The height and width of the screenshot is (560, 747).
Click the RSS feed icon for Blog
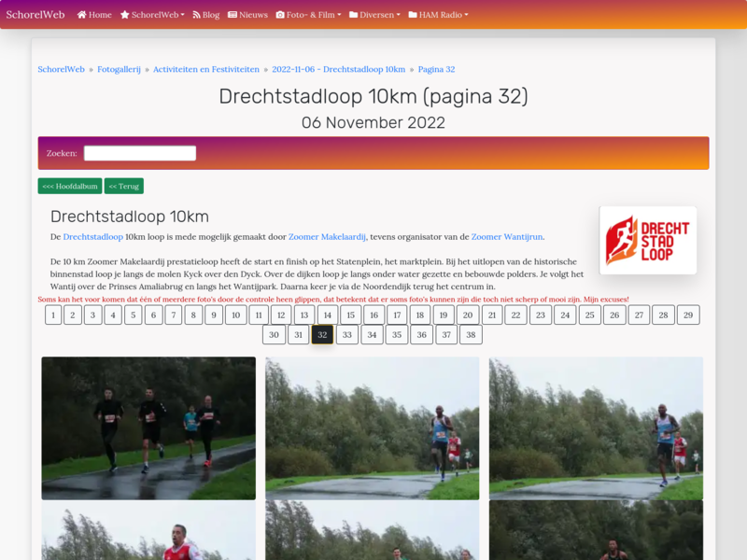pos(196,15)
